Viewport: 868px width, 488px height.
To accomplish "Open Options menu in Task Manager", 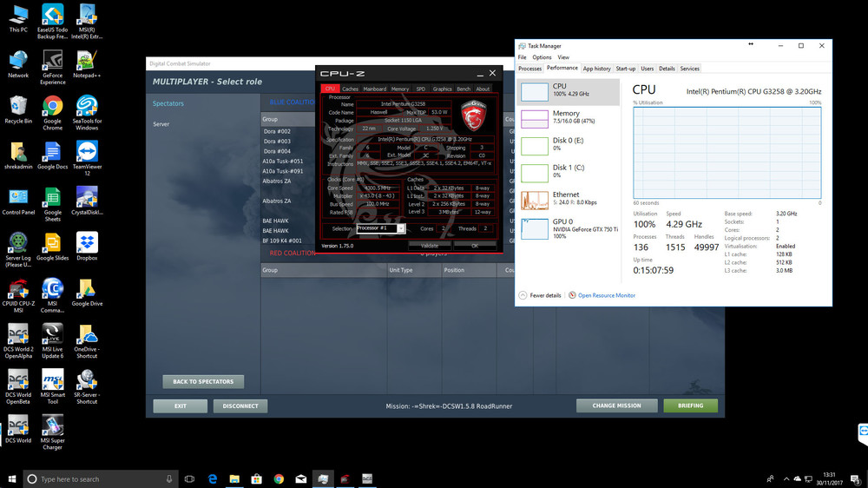I will pos(542,57).
